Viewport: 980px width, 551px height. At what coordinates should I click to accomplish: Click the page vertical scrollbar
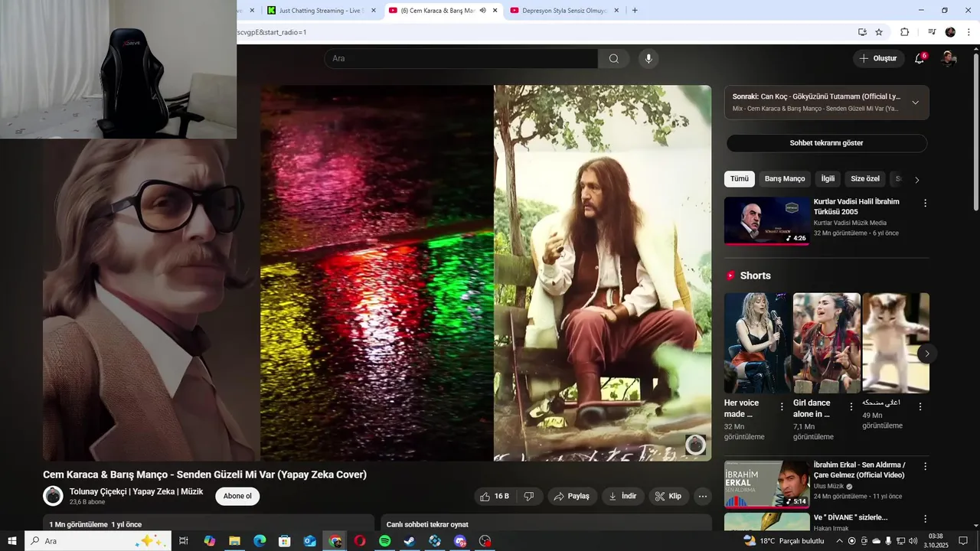pos(975,130)
